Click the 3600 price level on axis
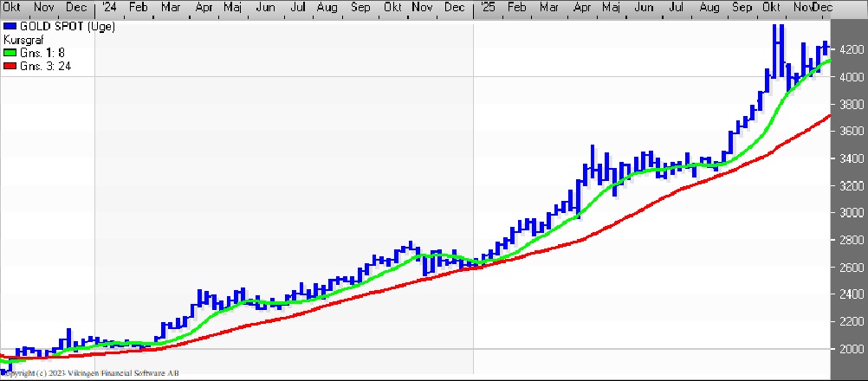This screenshot has height=381, width=868. click(849, 132)
